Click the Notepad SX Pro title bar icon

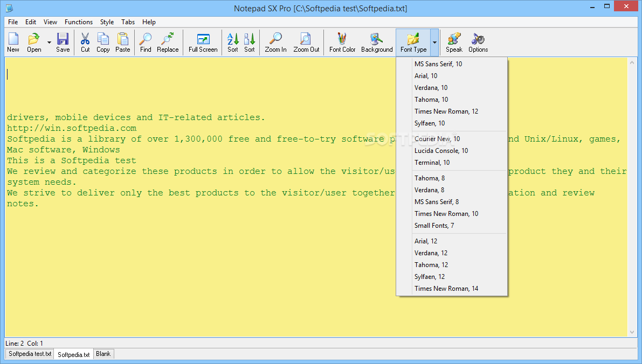(x=9, y=8)
